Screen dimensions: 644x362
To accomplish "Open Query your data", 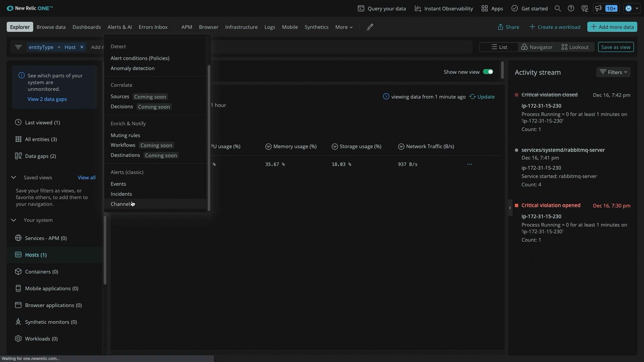I will coord(382,8).
